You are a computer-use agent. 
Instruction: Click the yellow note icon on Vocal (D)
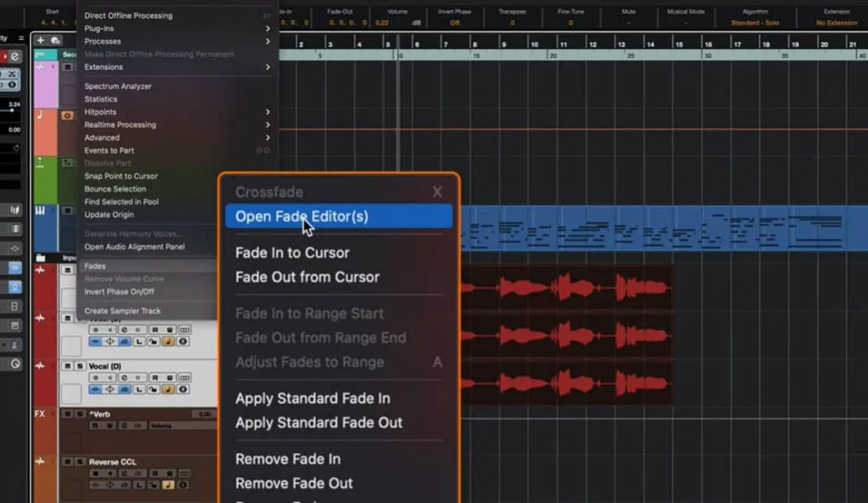tap(168, 389)
